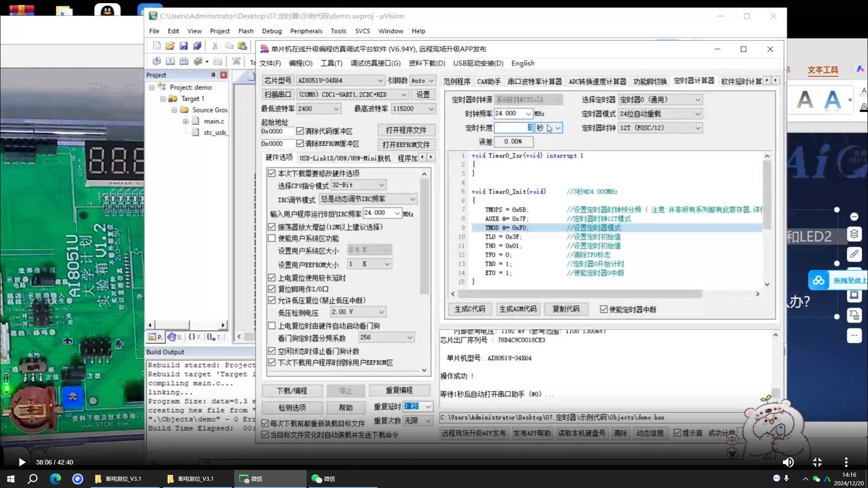This screenshot has width=868, height=488.
Task: Collapse the Source Group tree node
Action: click(174, 110)
